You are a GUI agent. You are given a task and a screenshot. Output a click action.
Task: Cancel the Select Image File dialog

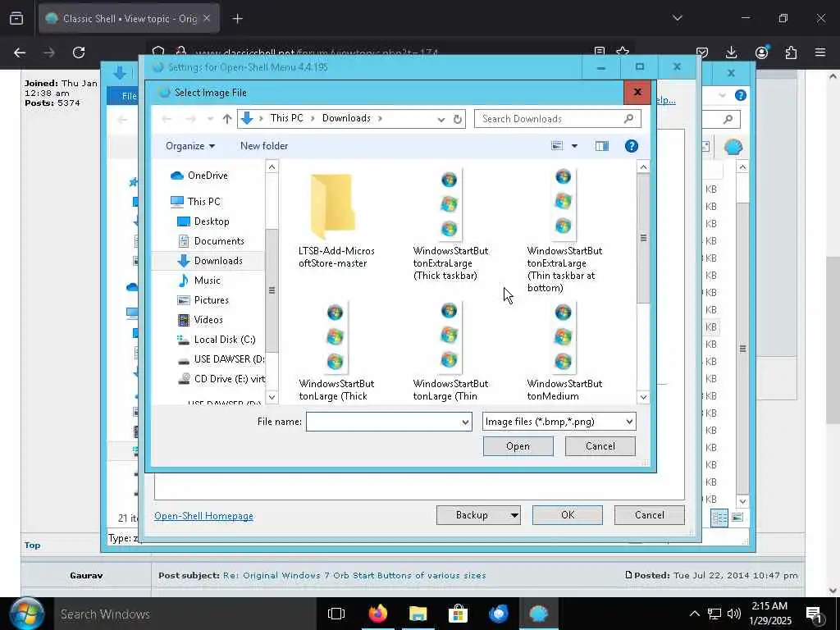click(600, 446)
